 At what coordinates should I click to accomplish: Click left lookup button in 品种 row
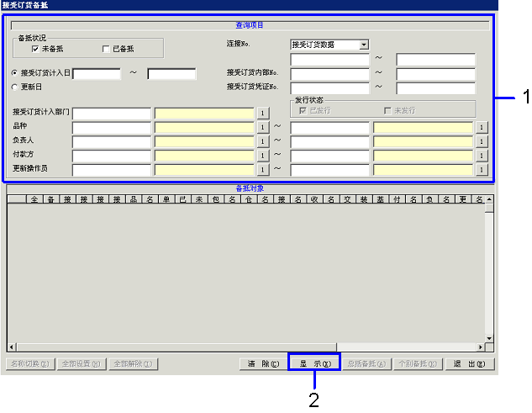tap(261, 128)
